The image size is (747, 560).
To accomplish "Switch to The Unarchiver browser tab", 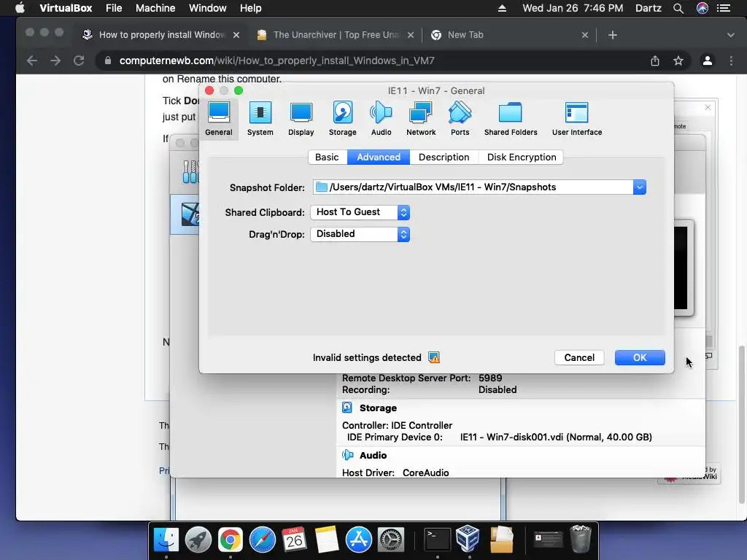I will (336, 35).
